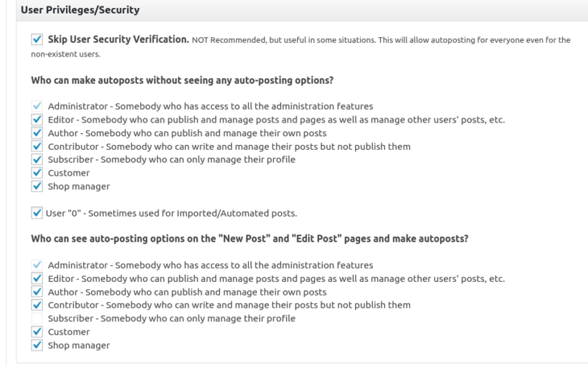The width and height of the screenshot is (588, 365).
Task: Uncheck Author in the autoposts-without-options list
Action: (39, 133)
